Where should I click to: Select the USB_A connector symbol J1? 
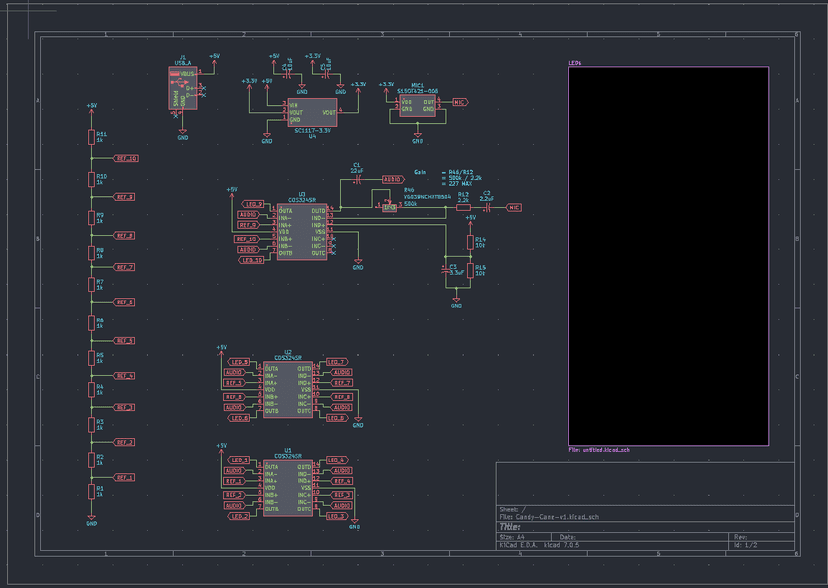pyautogui.click(x=183, y=88)
